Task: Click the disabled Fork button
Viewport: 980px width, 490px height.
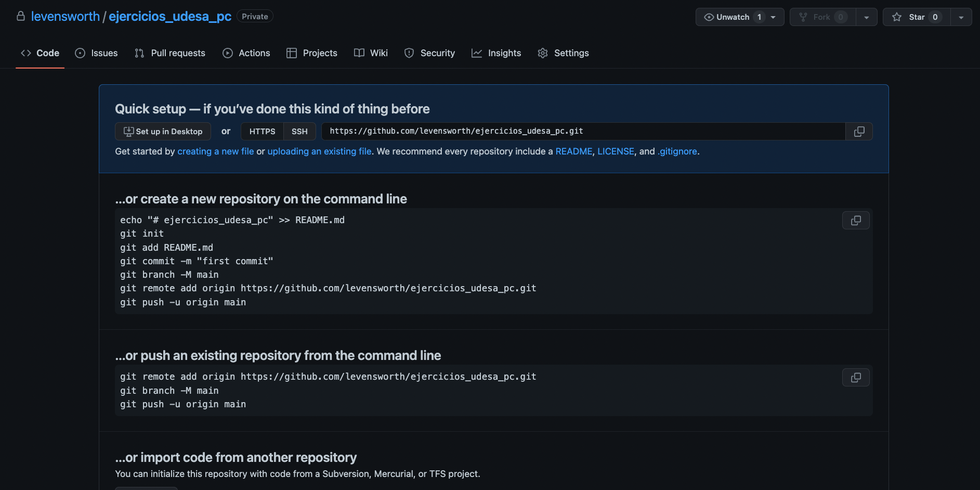Action: [x=822, y=17]
